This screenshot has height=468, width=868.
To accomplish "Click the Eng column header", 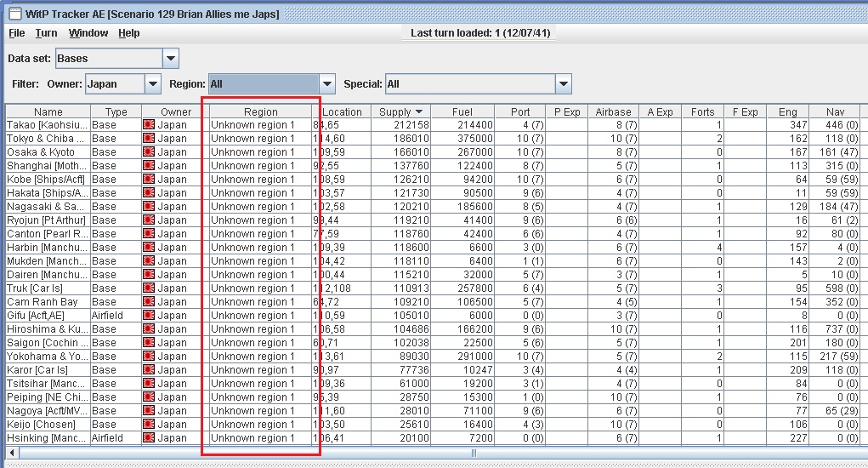I will point(788,111).
